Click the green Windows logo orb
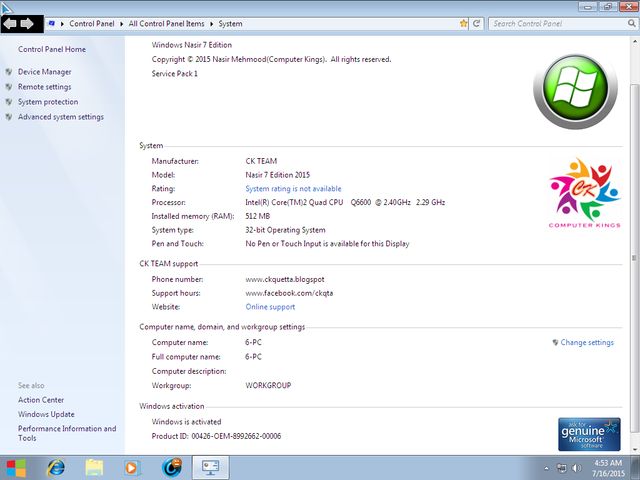 tap(575, 91)
